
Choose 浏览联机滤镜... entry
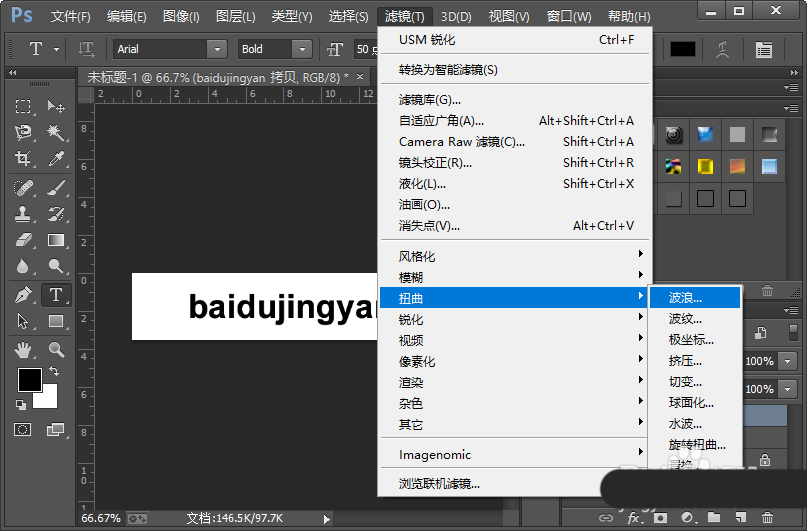(515, 484)
